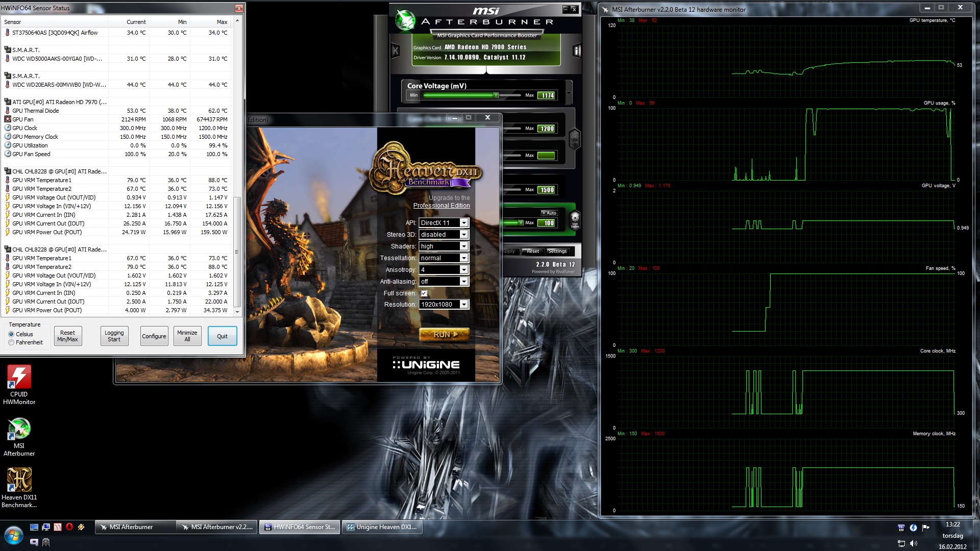Click the GPU Thermal Diode thermometer icon
Image resolution: width=980 pixels, height=551 pixels.
8,111
